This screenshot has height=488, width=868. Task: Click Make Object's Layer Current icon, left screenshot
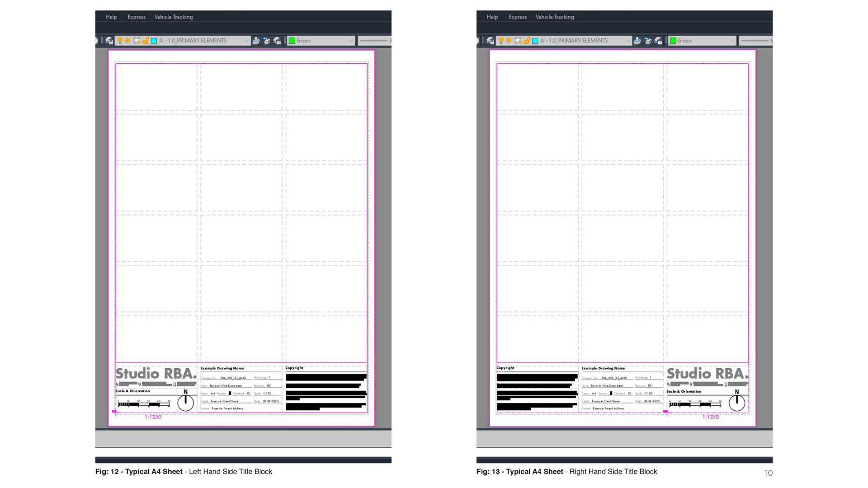coord(256,41)
